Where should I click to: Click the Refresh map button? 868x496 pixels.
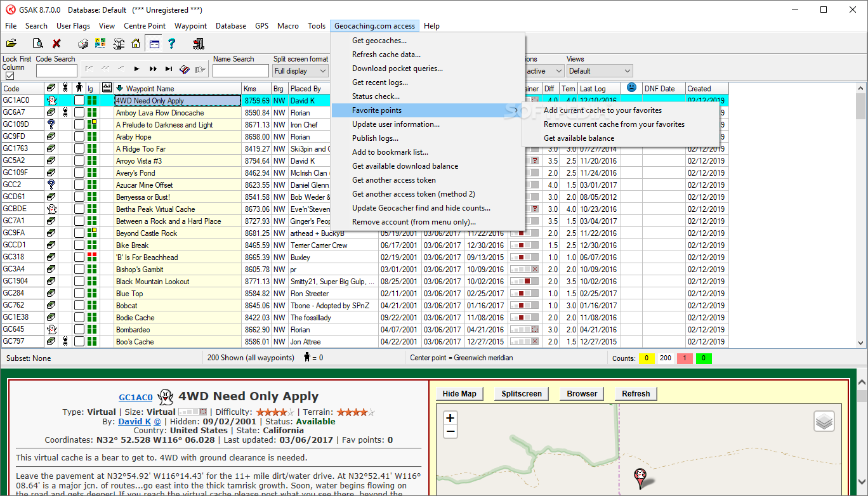636,394
